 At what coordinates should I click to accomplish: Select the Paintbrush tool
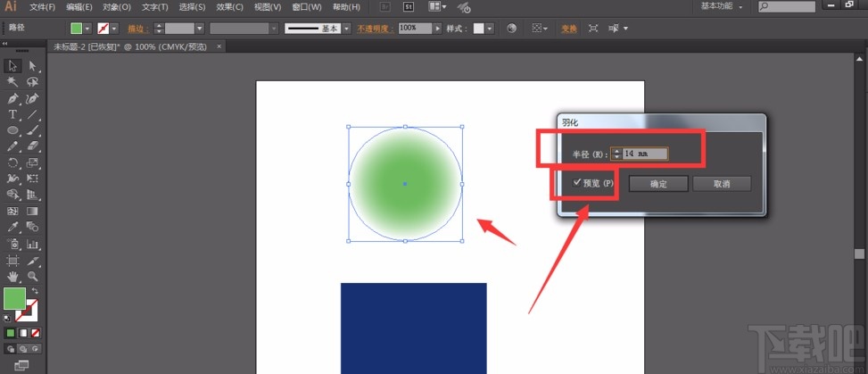tap(32, 130)
